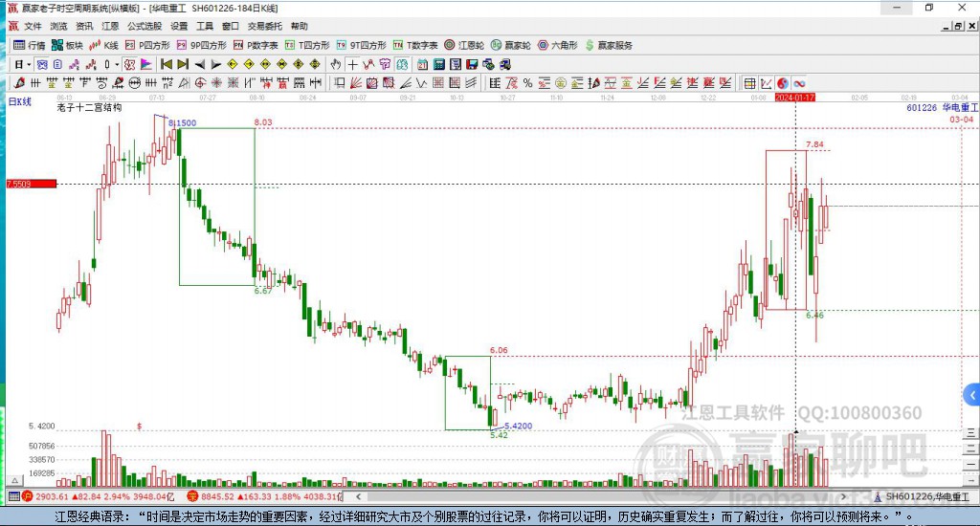This screenshot has height=526, width=980.
Task: Jump to first bar with skip-start icon
Action: point(167,64)
